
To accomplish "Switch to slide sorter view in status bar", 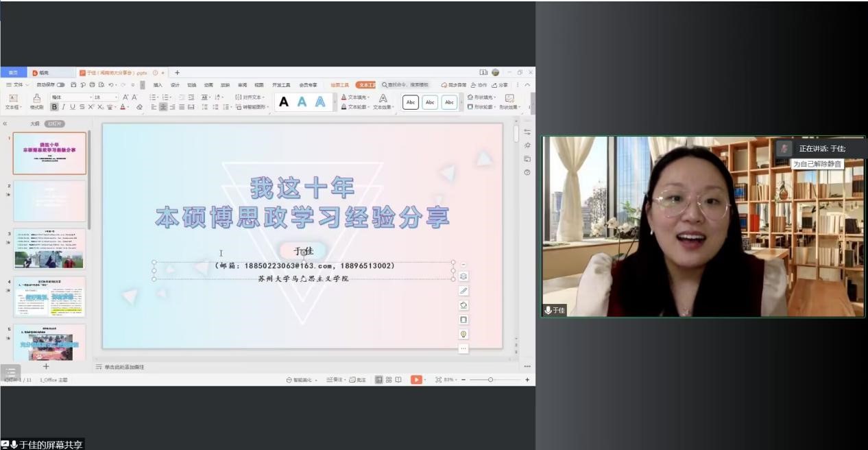I will 389,379.
